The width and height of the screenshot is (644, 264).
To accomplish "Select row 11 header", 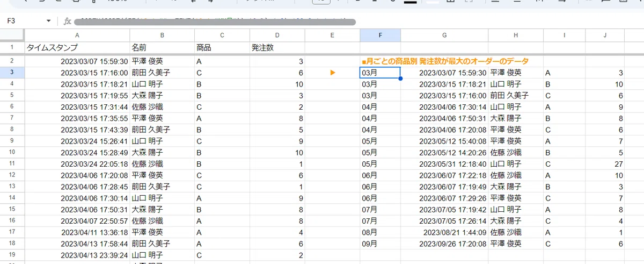I will pyautogui.click(x=12, y=163).
